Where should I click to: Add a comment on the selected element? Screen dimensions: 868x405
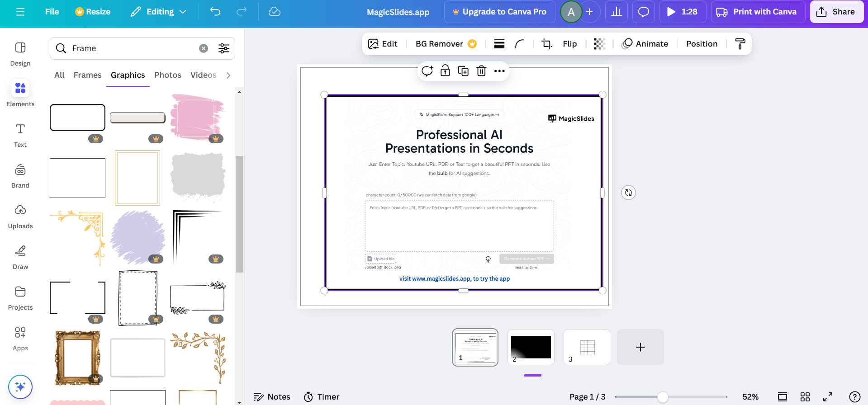tap(427, 71)
